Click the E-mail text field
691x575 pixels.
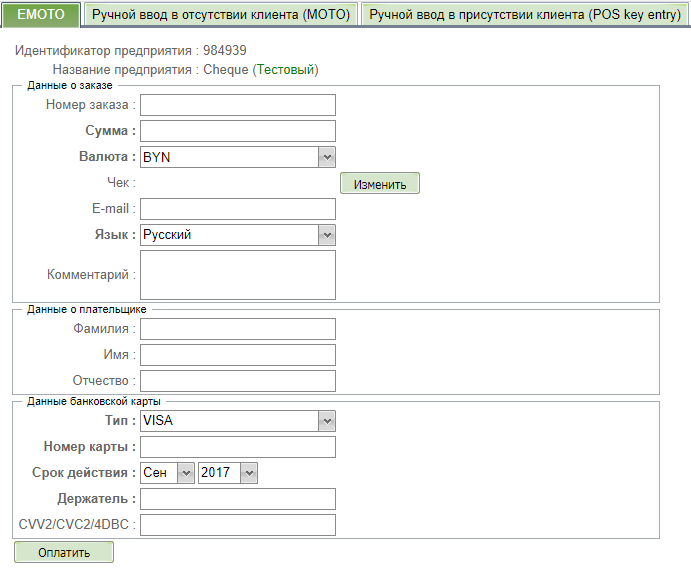pos(237,208)
